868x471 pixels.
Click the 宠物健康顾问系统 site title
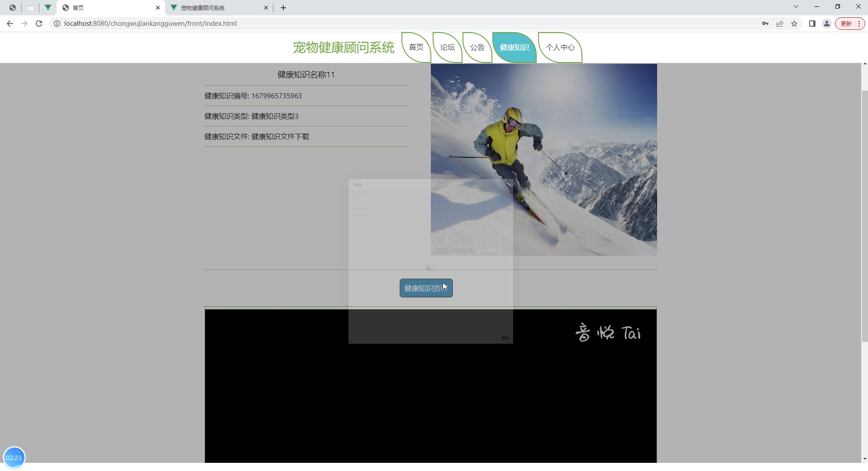(343, 47)
